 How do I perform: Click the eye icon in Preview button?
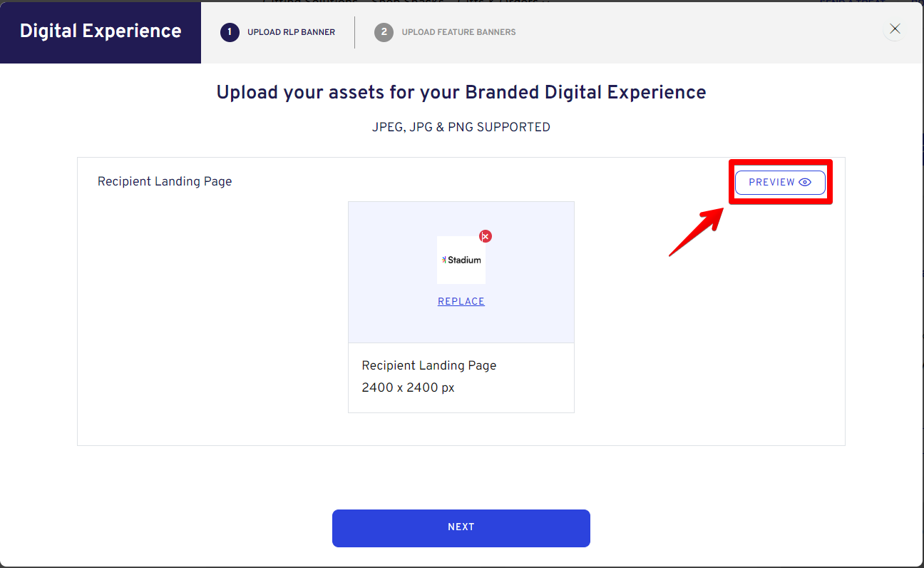pyautogui.click(x=805, y=183)
